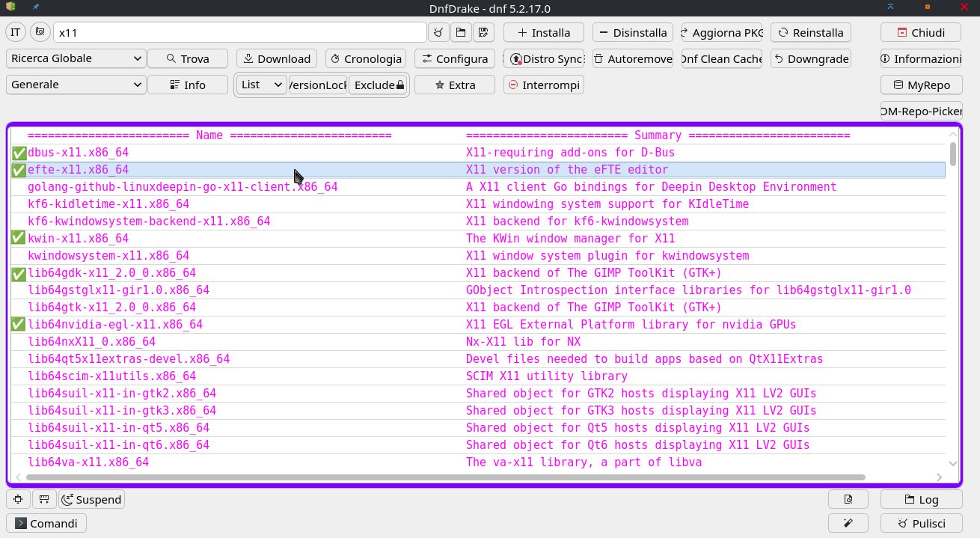Click the magic wand icon button

[848, 523]
